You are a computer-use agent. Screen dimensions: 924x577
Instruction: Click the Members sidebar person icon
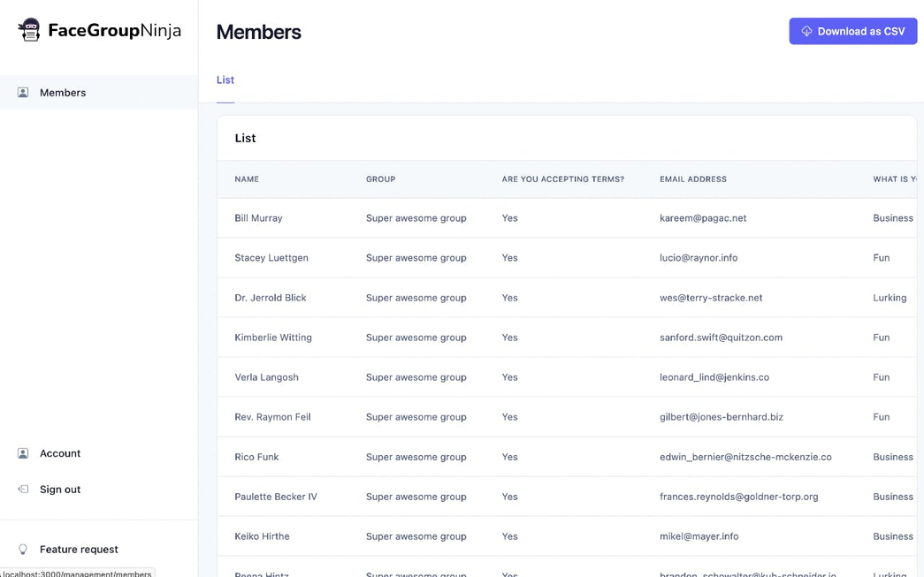click(x=23, y=93)
